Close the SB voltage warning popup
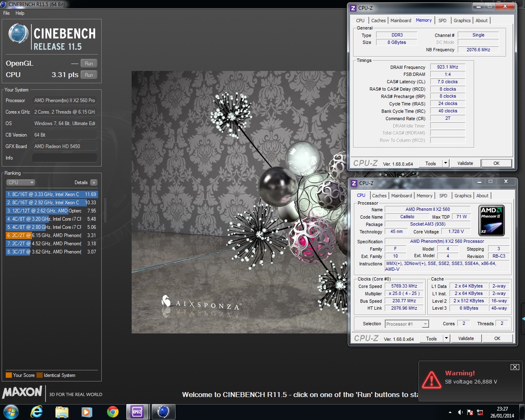Viewport: 525px width, 420px height. coord(515,367)
